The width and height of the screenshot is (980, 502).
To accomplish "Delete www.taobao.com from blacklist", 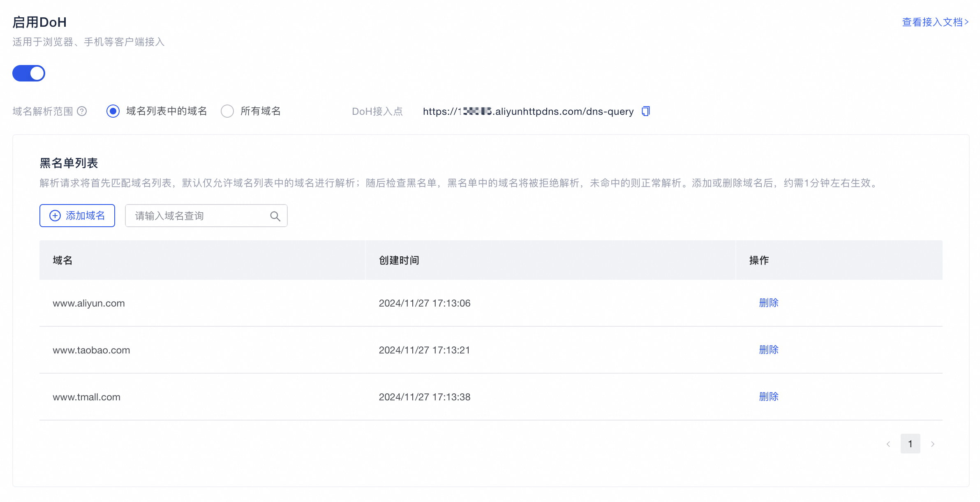I will (768, 350).
